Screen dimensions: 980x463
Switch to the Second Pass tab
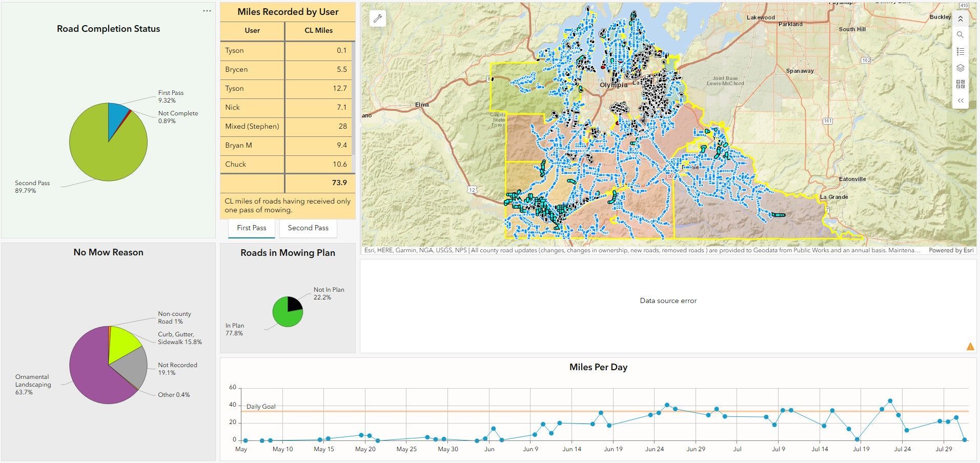coord(308,228)
